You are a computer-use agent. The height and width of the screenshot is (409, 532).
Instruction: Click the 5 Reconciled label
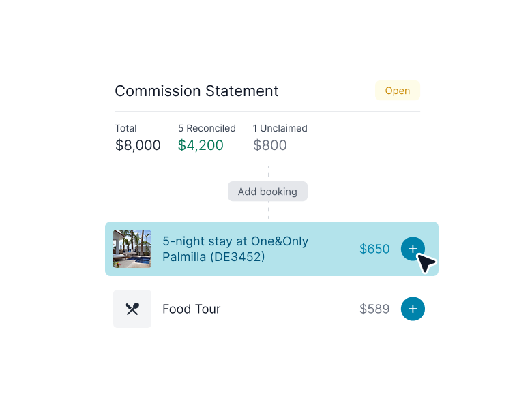[207, 128]
